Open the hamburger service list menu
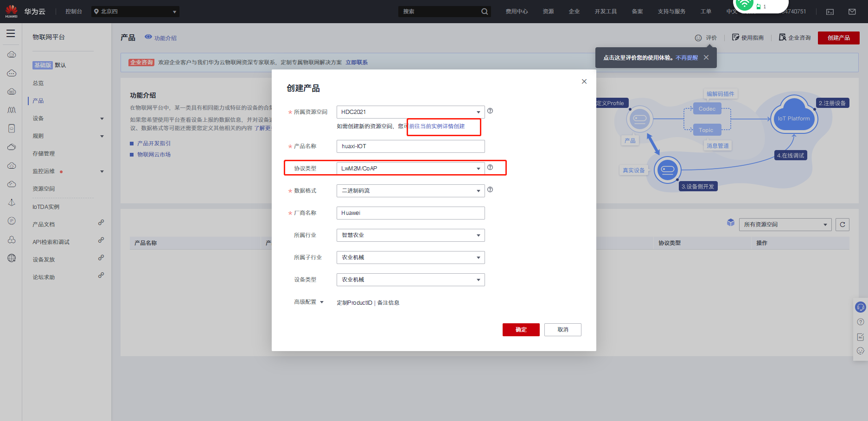This screenshot has width=868, height=421. [x=11, y=33]
